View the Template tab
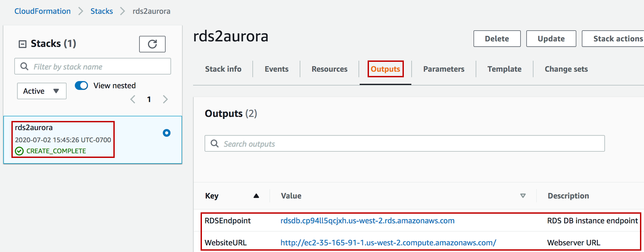This screenshot has height=252, width=644. click(x=504, y=69)
